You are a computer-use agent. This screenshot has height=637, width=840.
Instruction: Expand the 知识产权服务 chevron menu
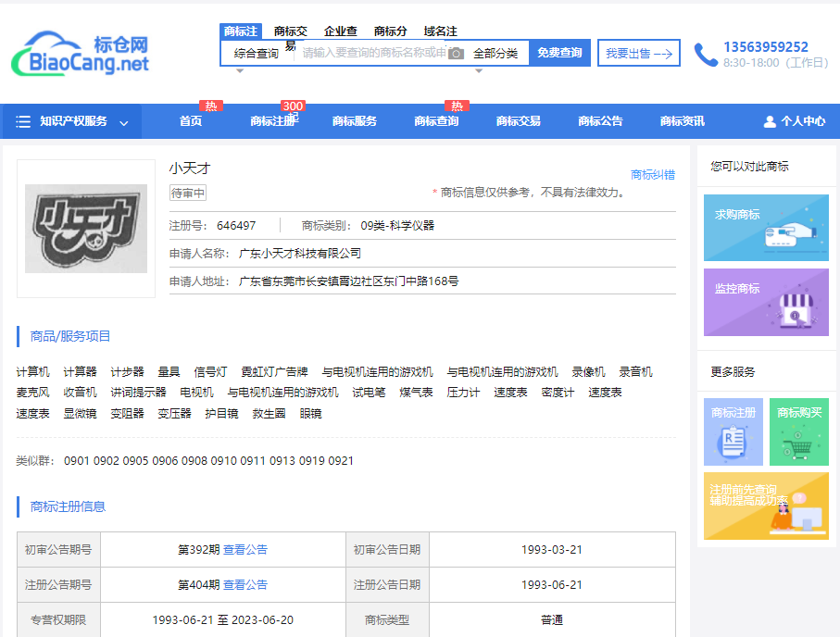[x=124, y=123]
